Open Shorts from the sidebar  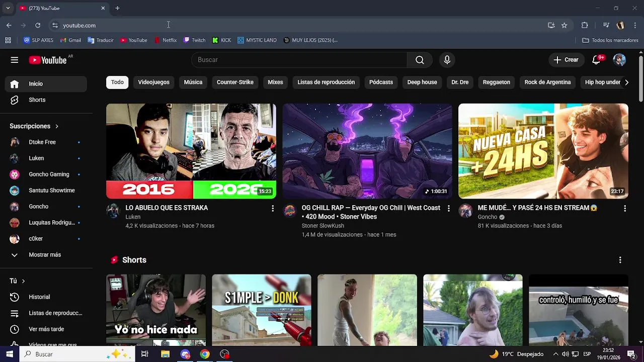pos(46,100)
